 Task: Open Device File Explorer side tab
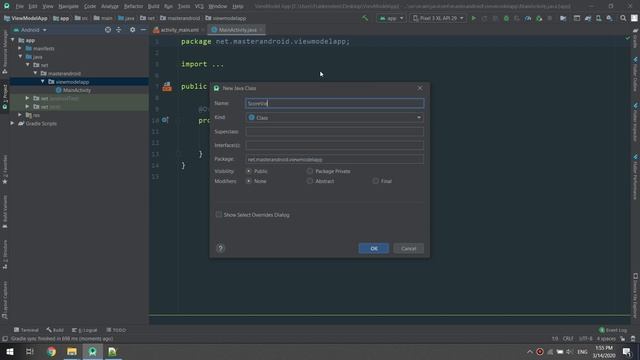coord(636,296)
